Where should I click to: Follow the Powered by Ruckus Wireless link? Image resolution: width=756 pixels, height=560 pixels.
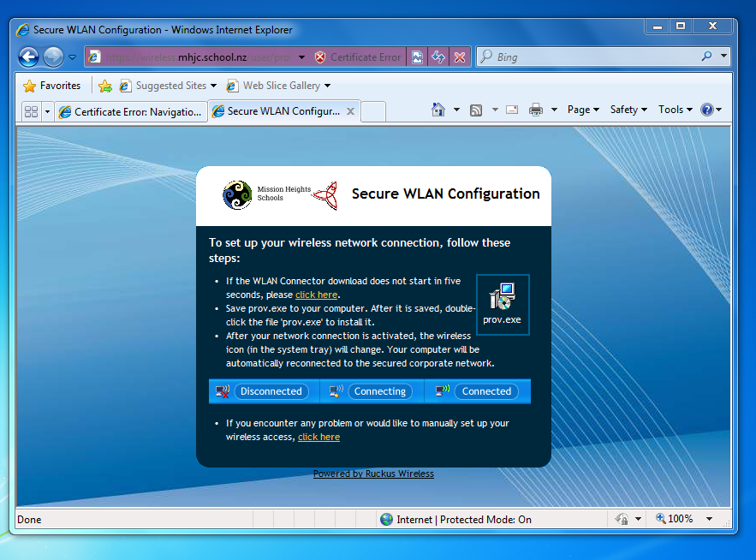(x=373, y=474)
